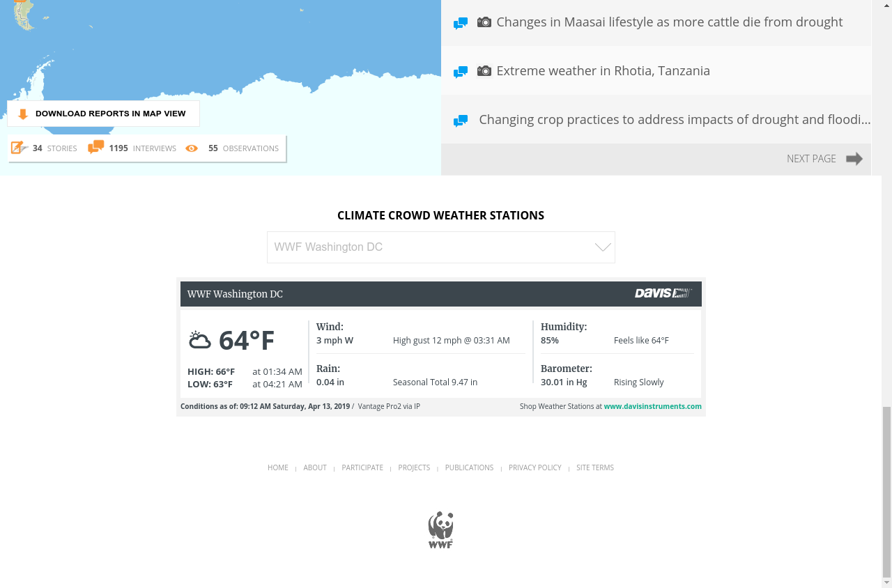Open the Publications footer menu item
The image size is (892, 588).
pyautogui.click(x=469, y=467)
